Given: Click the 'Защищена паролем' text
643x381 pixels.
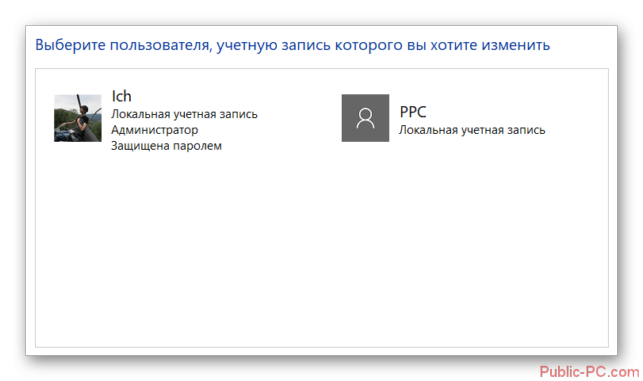Looking at the screenshot, I should (x=166, y=146).
